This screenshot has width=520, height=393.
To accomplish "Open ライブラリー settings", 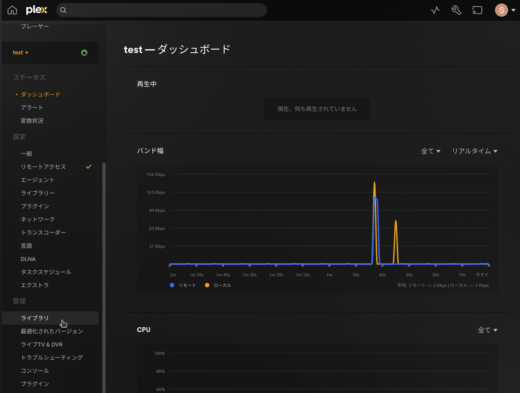I will coord(38,193).
